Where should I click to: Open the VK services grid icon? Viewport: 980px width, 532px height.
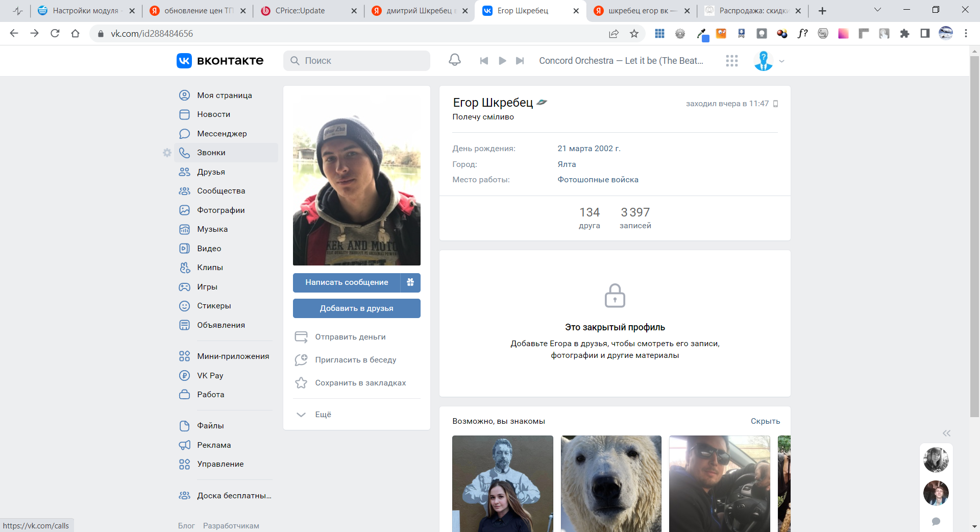731,61
